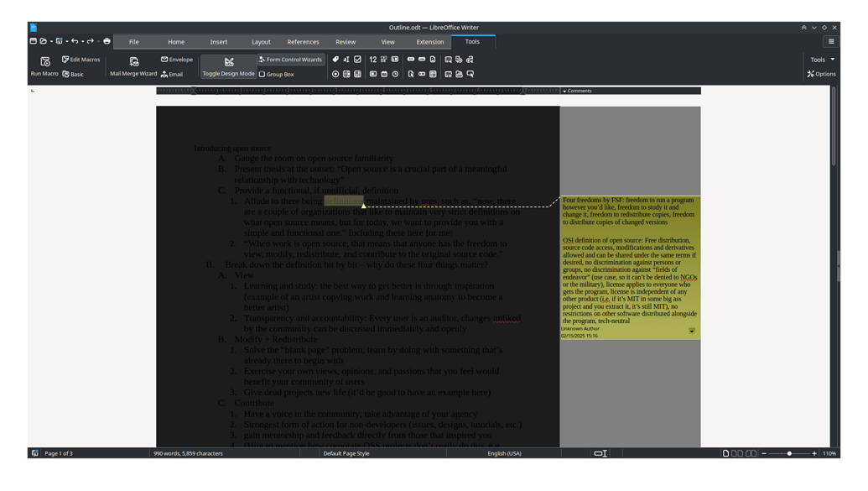The height and width of the screenshot is (491, 868).
Task: Insert a Date Field control (calendar icon)
Action: pyautogui.click(x=383, y=74)
